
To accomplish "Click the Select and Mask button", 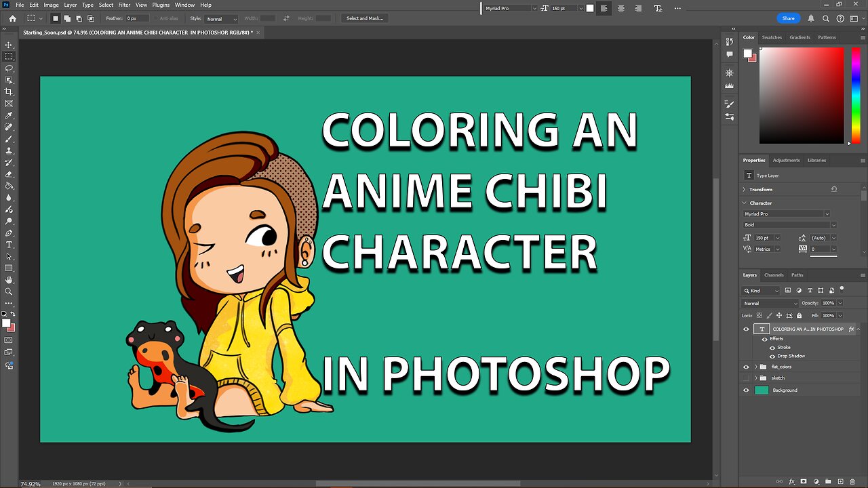I will pyautogui.click(x=365, y=18).
